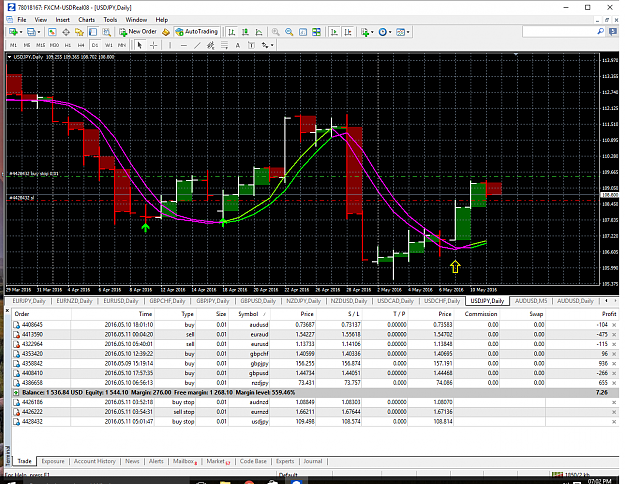Toggle chart shift
The image size is (625, 484).
click(x=348, y=32)
